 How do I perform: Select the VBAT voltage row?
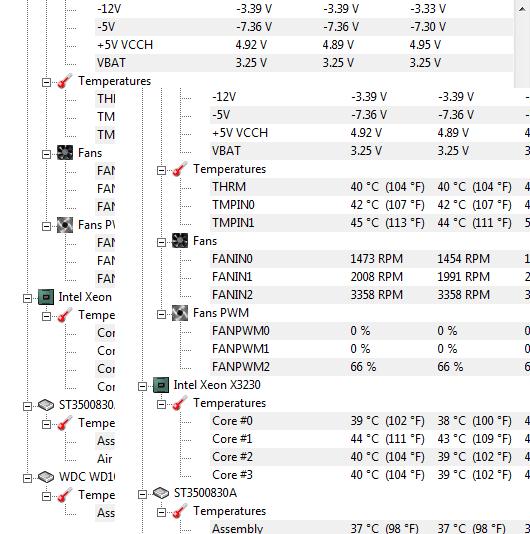point(370,151)
